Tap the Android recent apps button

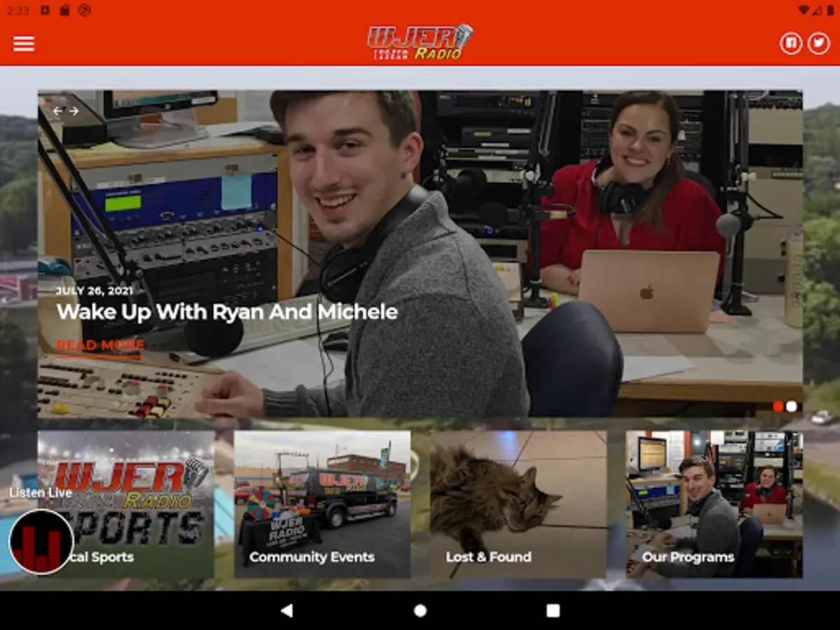[553, 610]
